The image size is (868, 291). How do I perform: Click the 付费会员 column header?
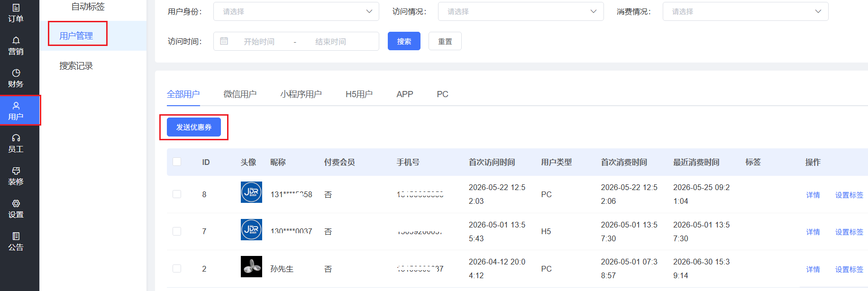(x=339, y=162)
